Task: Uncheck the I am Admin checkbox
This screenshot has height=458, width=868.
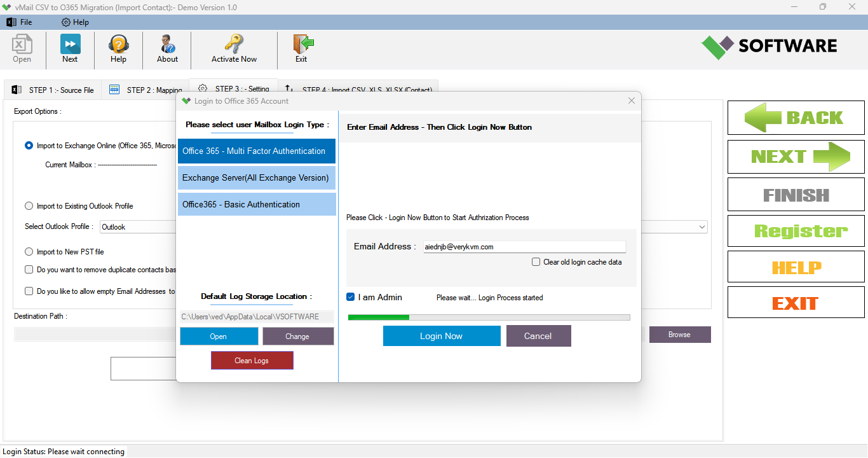Action: point(351,297)
